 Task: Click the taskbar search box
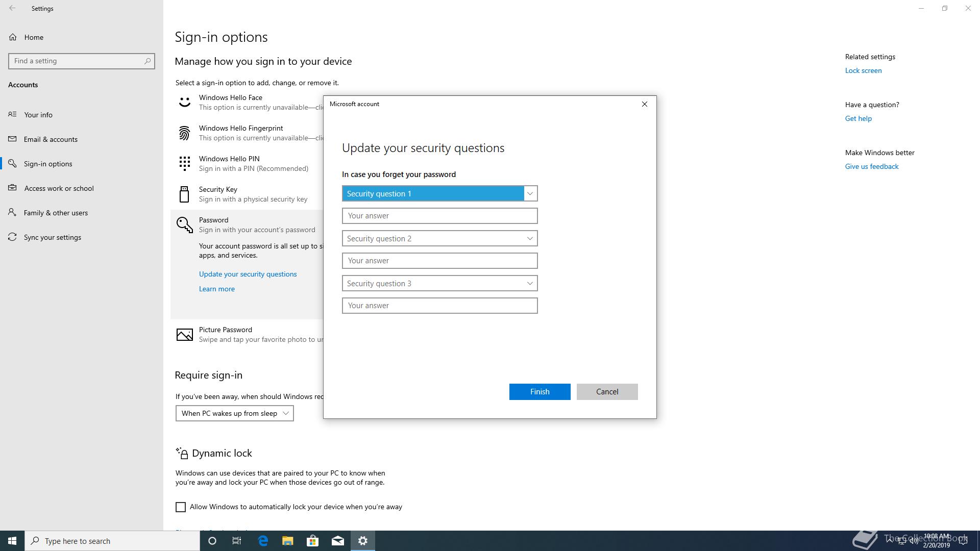[112, 541]
